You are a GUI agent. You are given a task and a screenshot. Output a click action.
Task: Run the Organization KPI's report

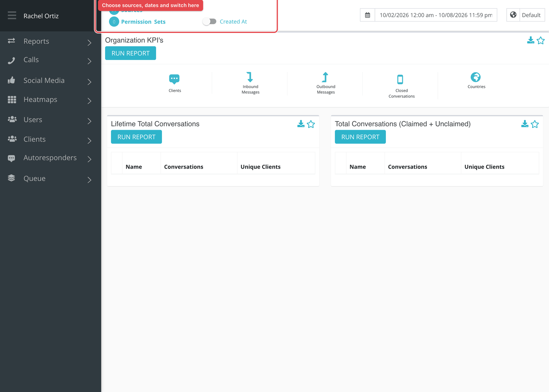[x=131, y=53]
